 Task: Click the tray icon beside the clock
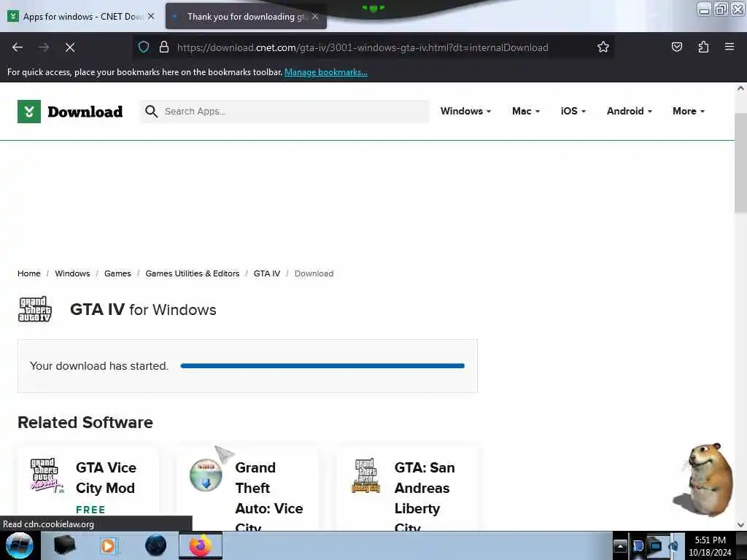pos(673,545)
